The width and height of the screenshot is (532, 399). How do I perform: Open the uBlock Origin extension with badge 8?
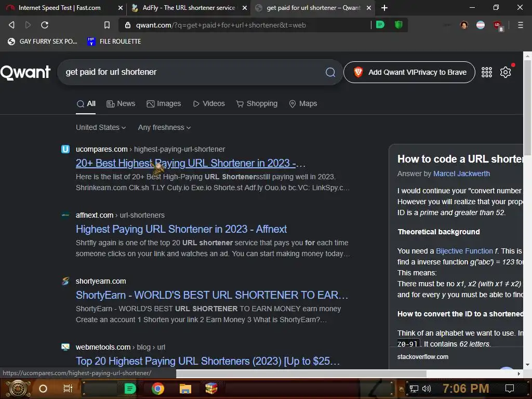pos(498,25)
